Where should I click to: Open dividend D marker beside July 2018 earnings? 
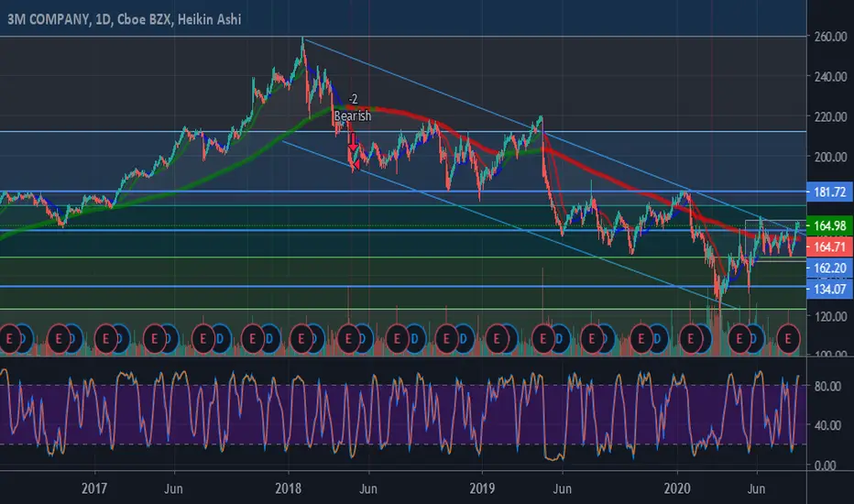(414, 339)
